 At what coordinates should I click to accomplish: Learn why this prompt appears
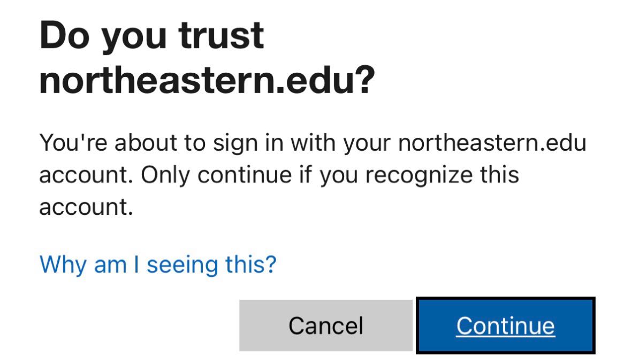tap(158, 264)
